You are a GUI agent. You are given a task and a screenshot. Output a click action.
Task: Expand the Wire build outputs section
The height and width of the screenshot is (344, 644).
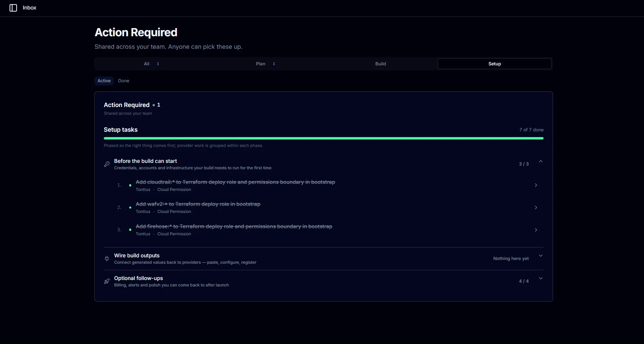(540, 256)
